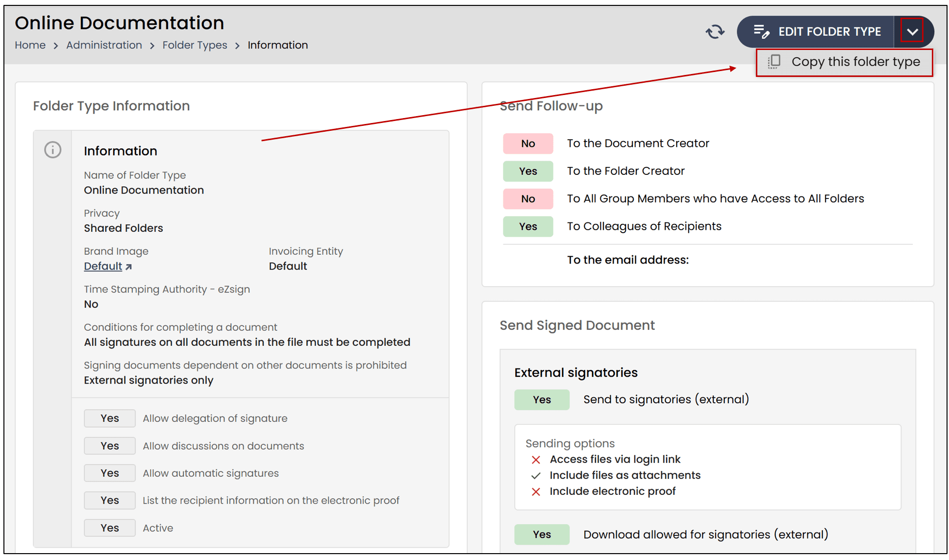949x560 pixels.
Task: Expand the Edit Folder Type dropdown arrow
Action: coord(912,32)
